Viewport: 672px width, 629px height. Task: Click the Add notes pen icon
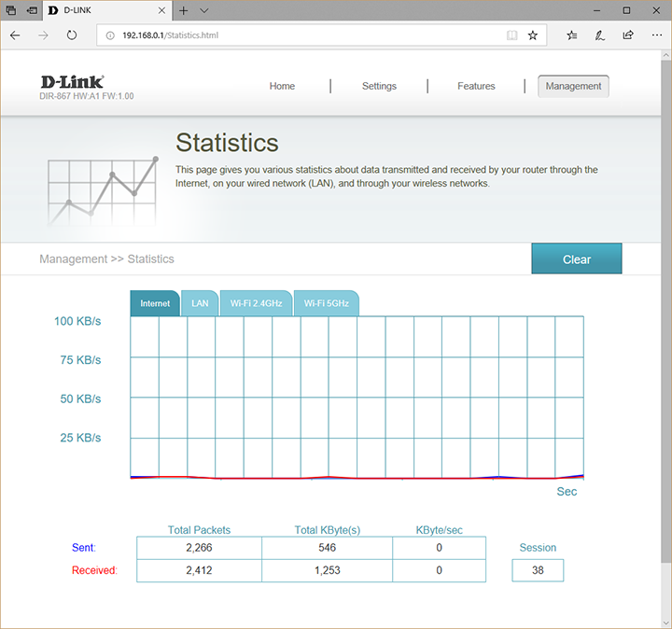[x=600, y=35]
